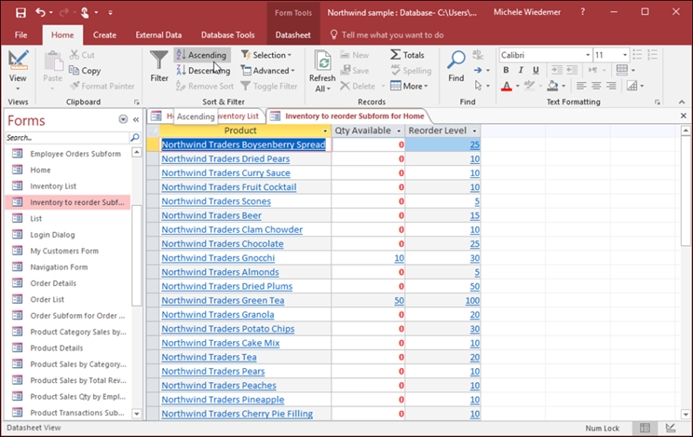Click the Save icon in the title bar
The height and width of the screenshot is (437, 693).
[21, 12]
